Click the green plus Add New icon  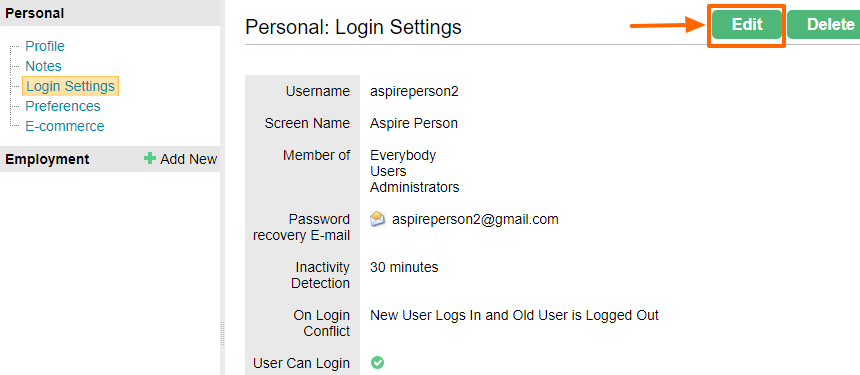pyautogui.click(x=150, y=159)
